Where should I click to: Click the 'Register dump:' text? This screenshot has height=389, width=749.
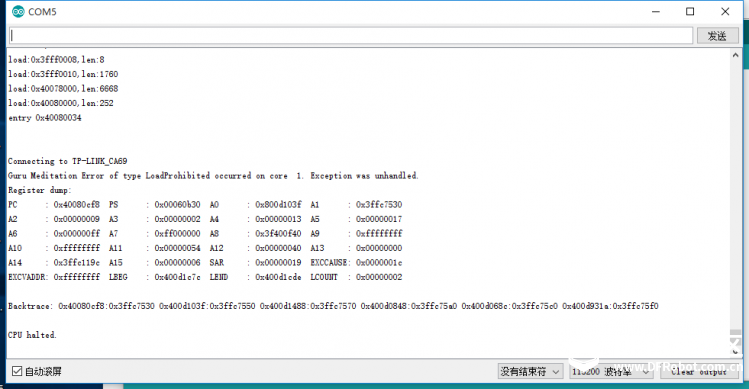point(39,190)
